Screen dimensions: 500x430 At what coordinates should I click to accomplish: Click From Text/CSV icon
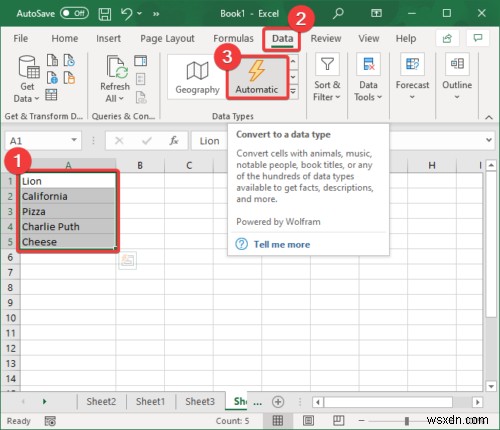pyautogui.click(x=52, y=61)
